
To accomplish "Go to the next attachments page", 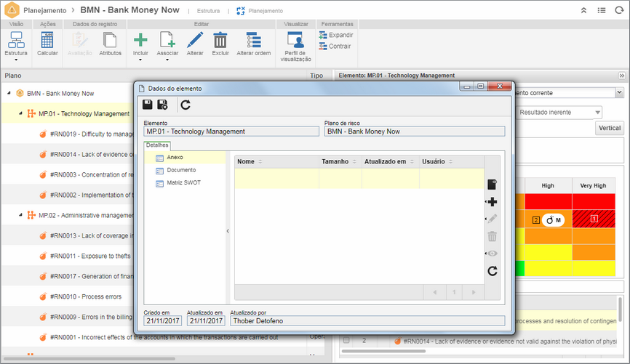I will click(x=474, y=292).
